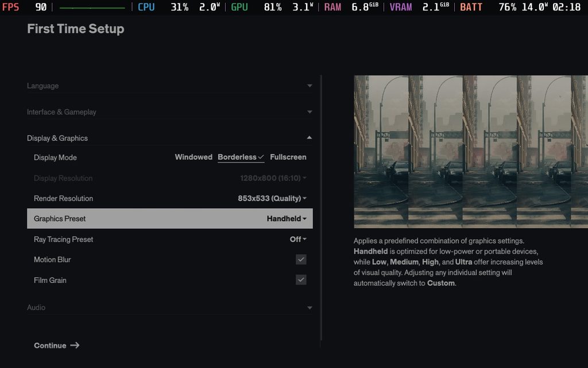Select Windowed display mode

pyautogui.click(x=194, y=157)
